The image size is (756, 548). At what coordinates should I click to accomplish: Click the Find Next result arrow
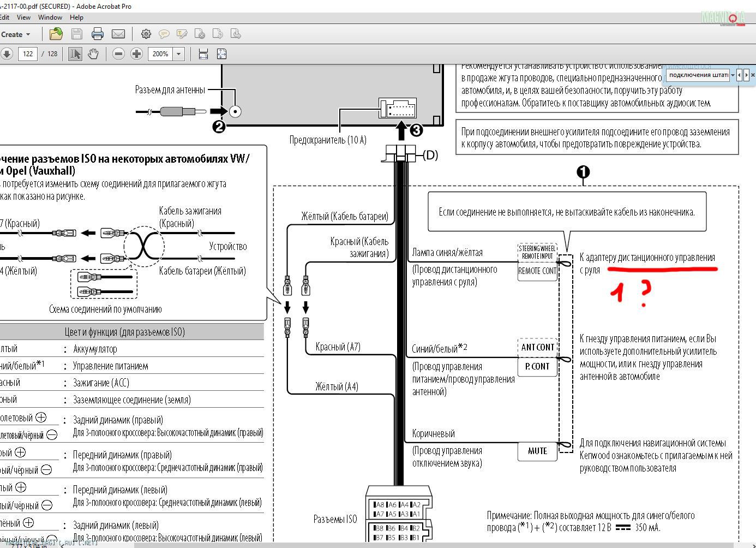coord(746,75)
